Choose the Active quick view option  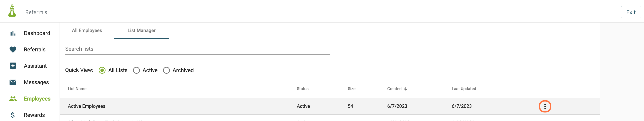coord(136,70)
